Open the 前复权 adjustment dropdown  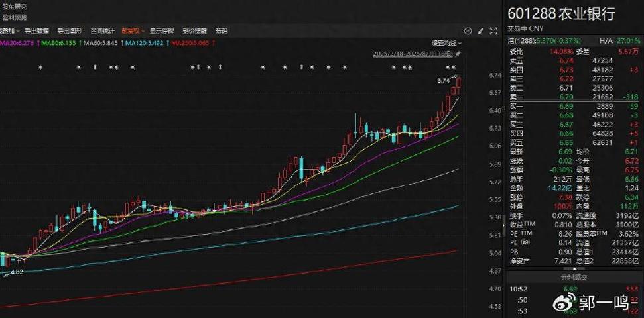point(133,30)
